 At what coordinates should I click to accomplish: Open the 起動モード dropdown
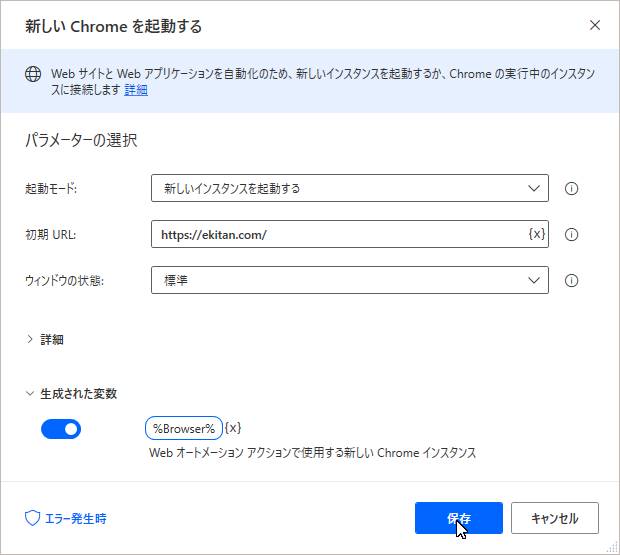point(350,188)
